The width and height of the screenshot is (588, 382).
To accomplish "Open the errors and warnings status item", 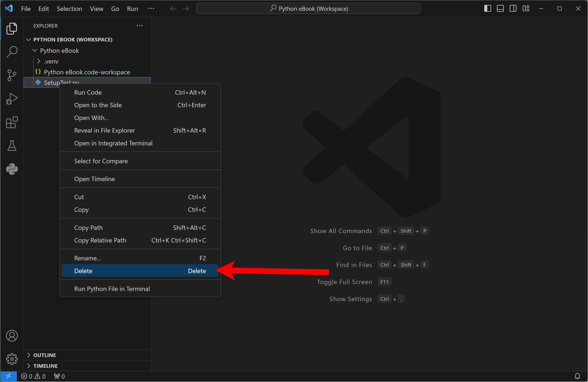I will point(33,376).
